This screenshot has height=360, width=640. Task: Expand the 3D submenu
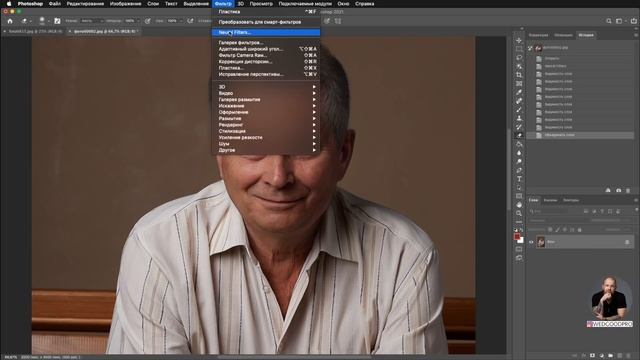tap(266, 87)
